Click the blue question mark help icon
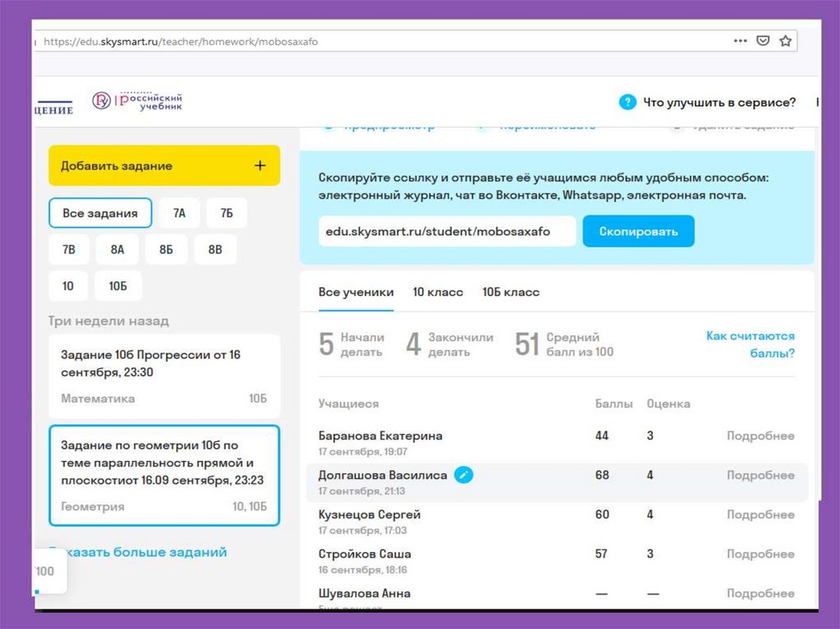The width and height of the screenshot is (840, 629). [x=628, y=103]
